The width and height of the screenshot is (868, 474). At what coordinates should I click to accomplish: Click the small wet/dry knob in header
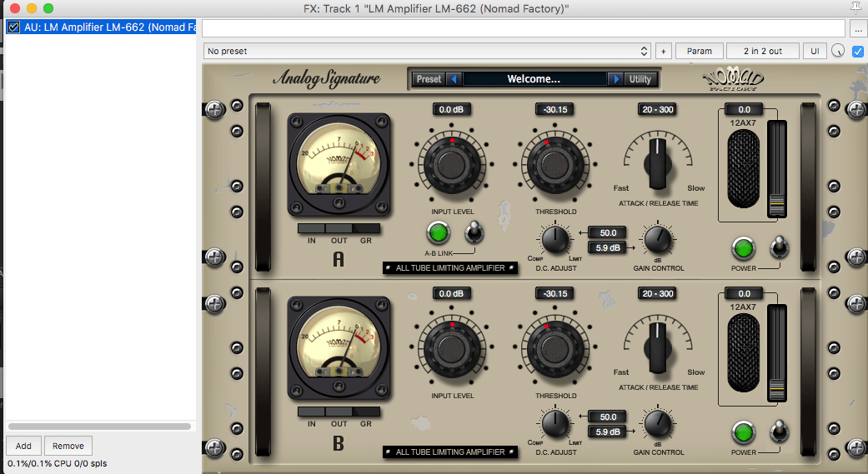[x=838, y=51]
